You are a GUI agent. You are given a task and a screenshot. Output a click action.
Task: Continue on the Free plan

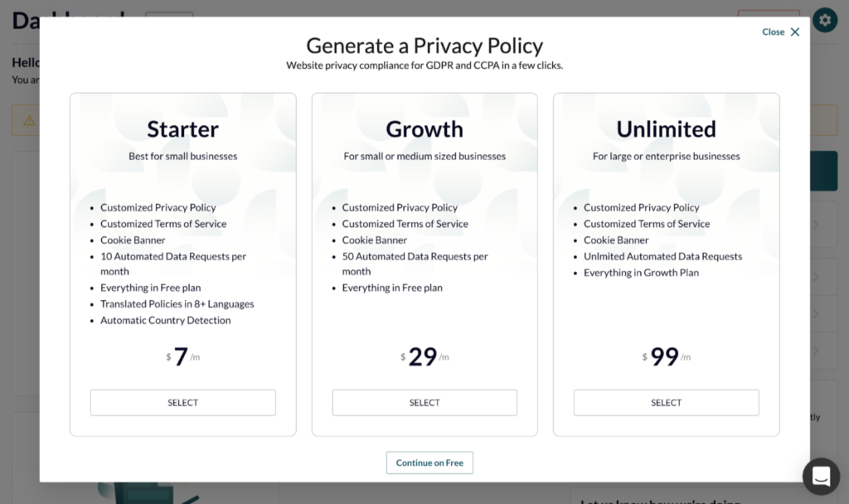tap(429, 463)
